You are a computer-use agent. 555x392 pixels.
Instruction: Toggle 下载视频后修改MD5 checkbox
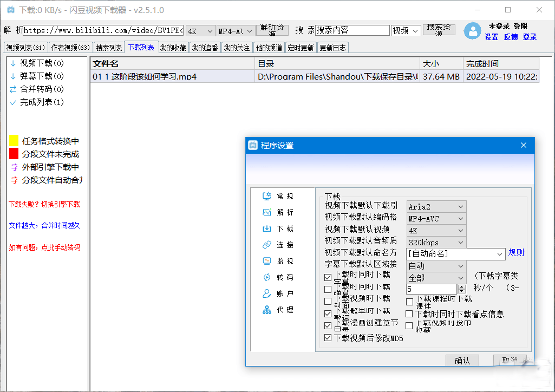328,338
